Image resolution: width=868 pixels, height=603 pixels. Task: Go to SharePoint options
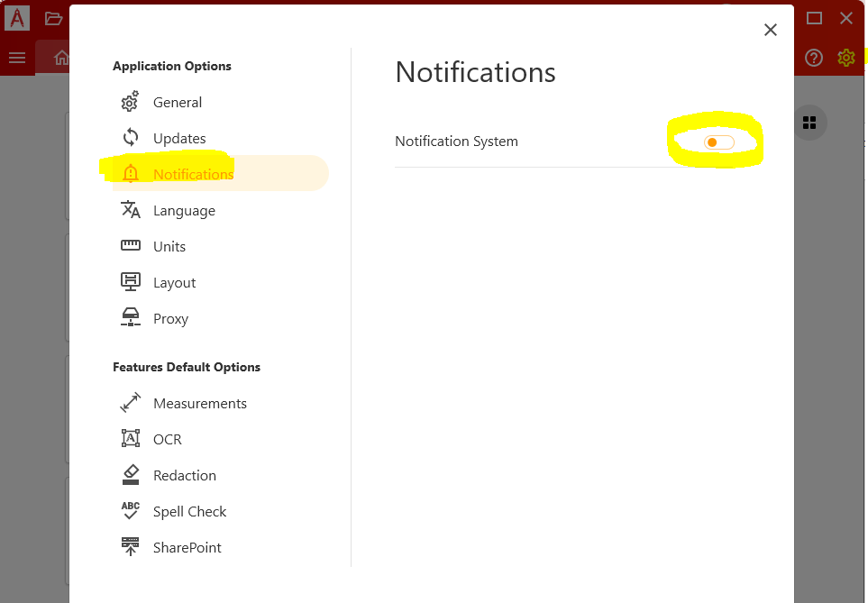tap(187, 548)
